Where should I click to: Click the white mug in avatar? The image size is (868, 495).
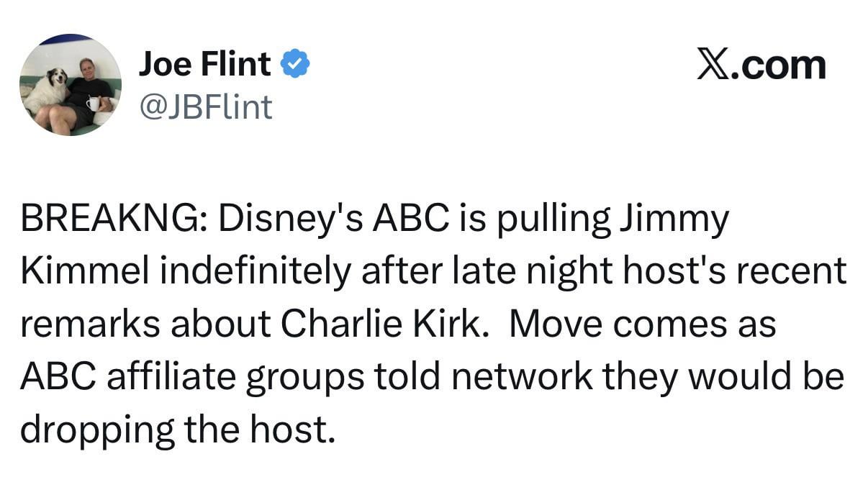tap(93, 104)
